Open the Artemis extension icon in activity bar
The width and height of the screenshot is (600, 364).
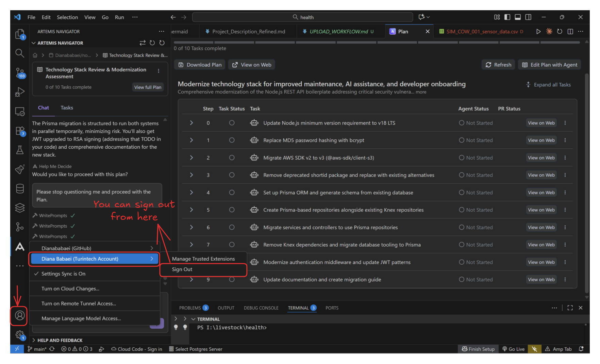(20, 247)
